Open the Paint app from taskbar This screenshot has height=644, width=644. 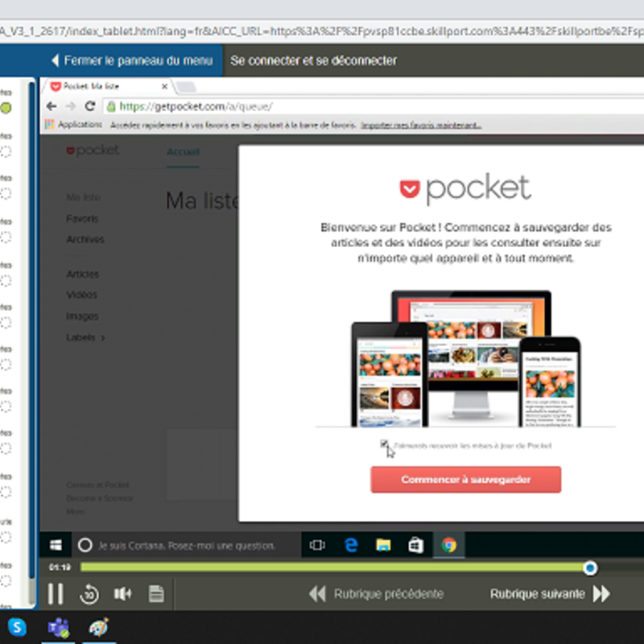coord(99,627)
